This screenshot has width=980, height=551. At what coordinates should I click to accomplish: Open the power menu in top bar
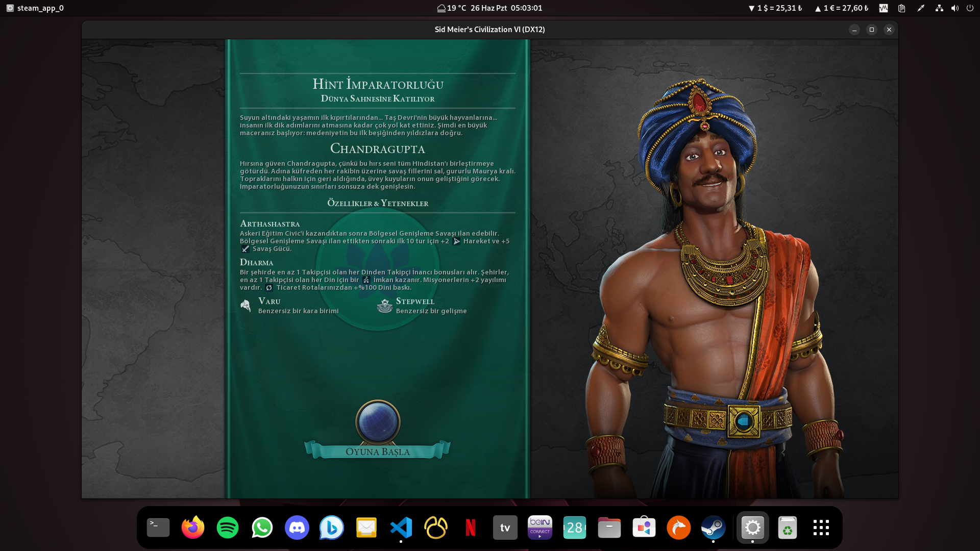[x=970, y=8]
